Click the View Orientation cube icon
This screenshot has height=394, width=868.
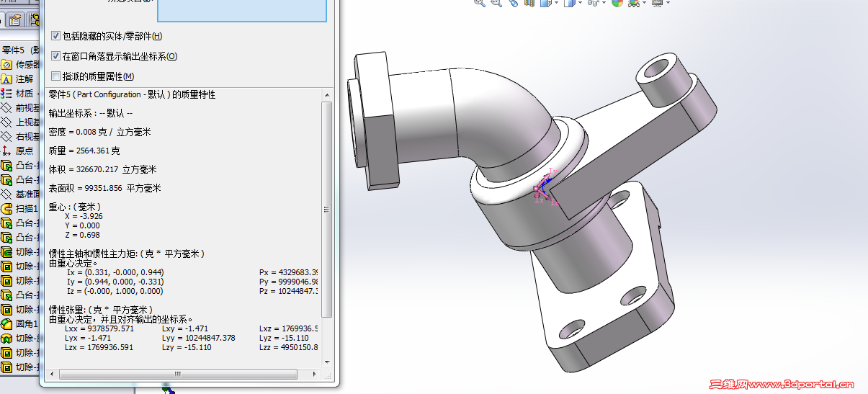point(545,3)
